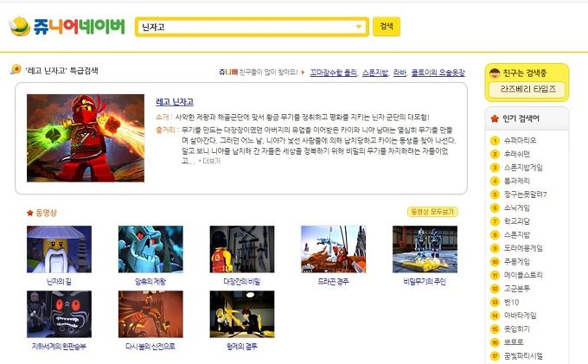Click the red LEGO Ninjago main image
This screenshot has width=588, height=364.
[86, 138]
